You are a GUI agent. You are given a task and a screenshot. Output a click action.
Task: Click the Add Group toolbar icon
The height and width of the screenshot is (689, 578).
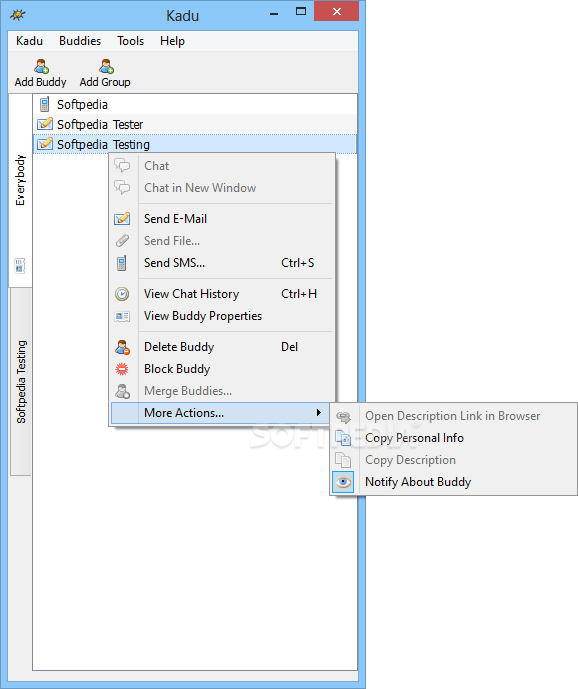(x=106, y=66)
